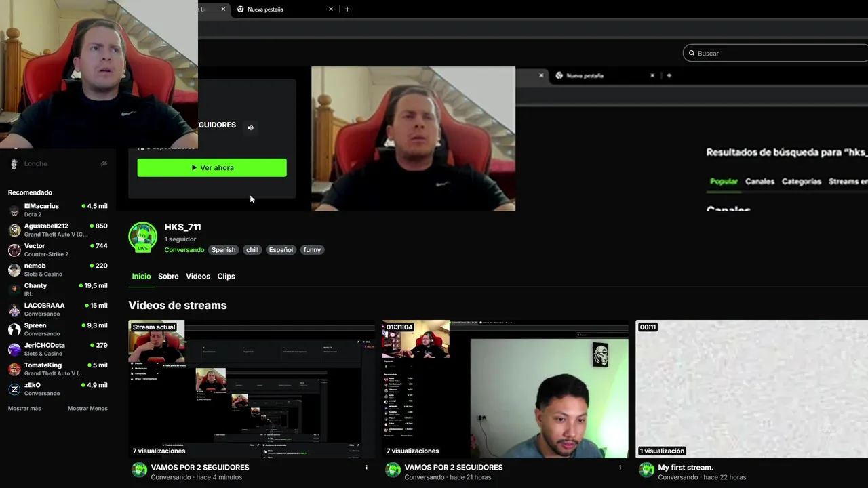Select the Sobre channel tab
This screenshot has height=488, width=868.
coord(168,276)
